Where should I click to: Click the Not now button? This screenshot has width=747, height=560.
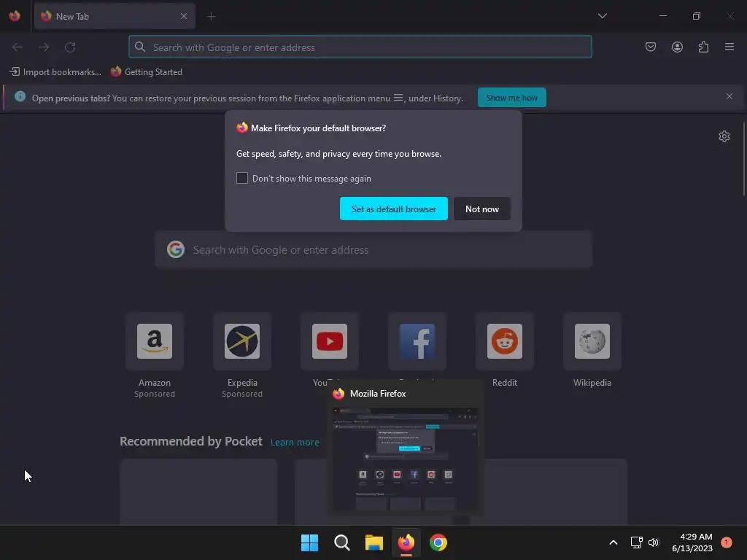pos(482,209)
